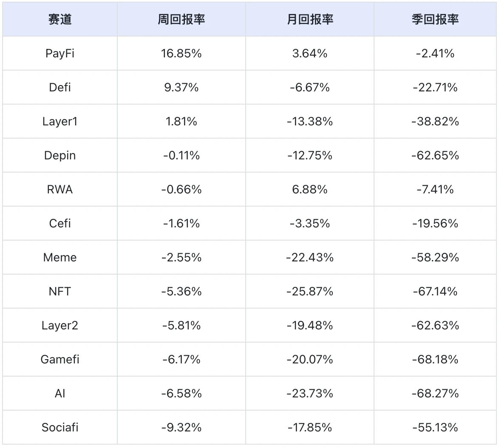Select the Sociafi sector cell
Viewport: 499px width, 448px height.
pyautogui.click(x=60, y=428)
